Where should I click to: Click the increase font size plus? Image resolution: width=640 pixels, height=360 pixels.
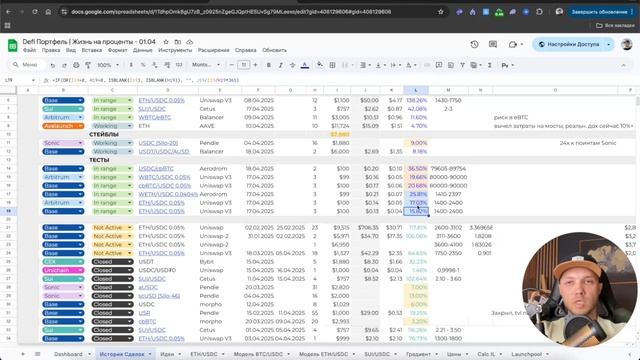256,65
